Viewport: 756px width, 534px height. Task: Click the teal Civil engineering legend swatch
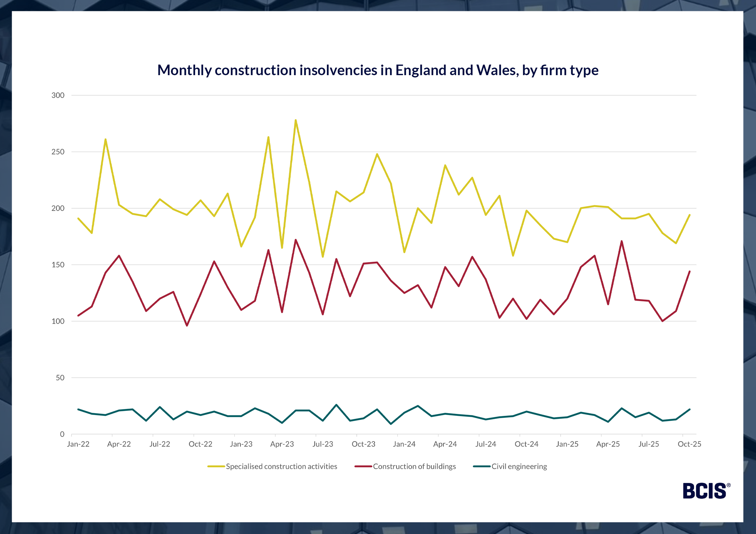[482, 466]
